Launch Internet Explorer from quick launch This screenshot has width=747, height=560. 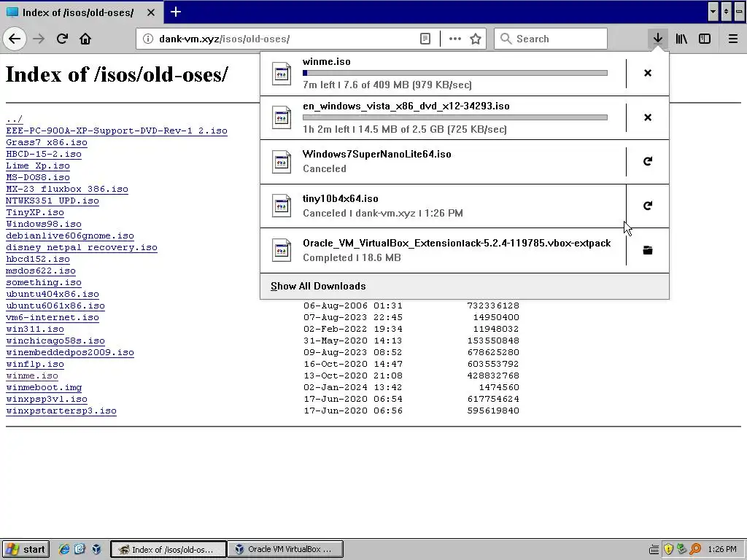point(64,549)
